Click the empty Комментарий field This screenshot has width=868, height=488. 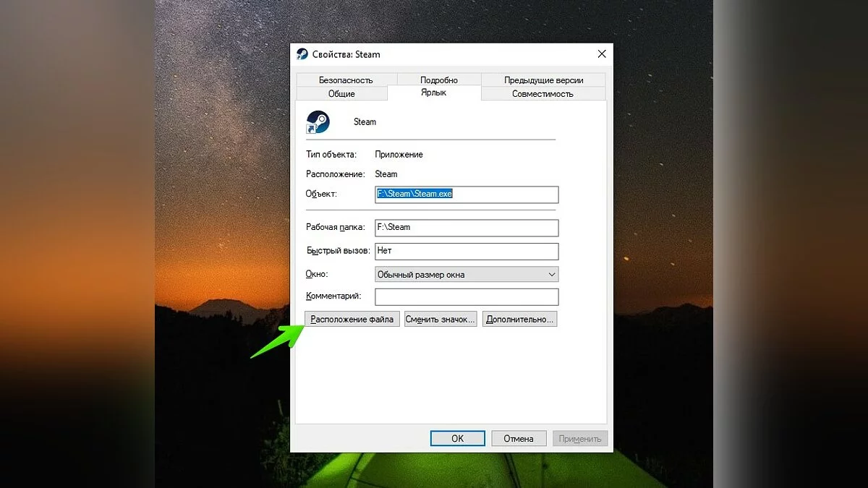pos(467,296)
